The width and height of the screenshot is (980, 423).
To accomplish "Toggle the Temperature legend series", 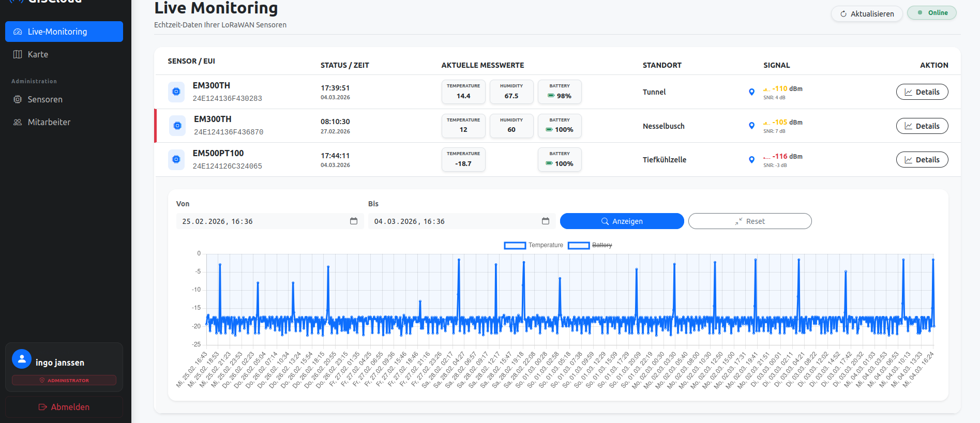I will [x=534, y=245].
